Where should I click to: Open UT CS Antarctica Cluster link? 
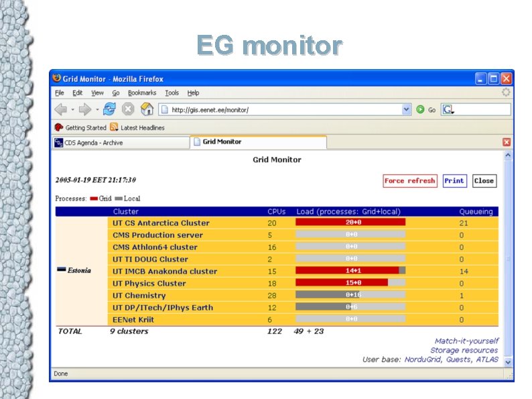pyautogui.click(x=161, y=223)
